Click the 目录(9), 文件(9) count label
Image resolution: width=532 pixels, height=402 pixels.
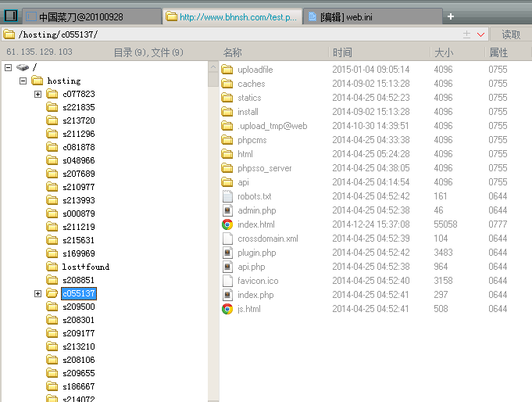(x=148, y=52)
